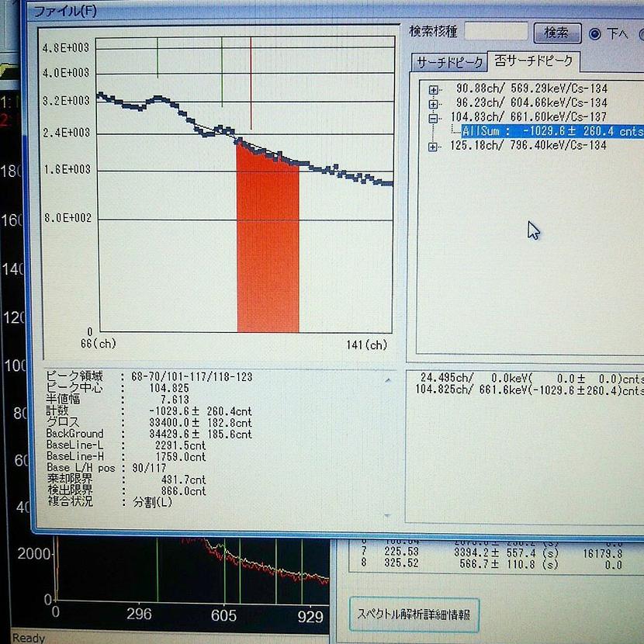Expand the 90.88ch Cs-134 tree node
The width and height of the screenshot is (644, 644).
tap(434, 88)
